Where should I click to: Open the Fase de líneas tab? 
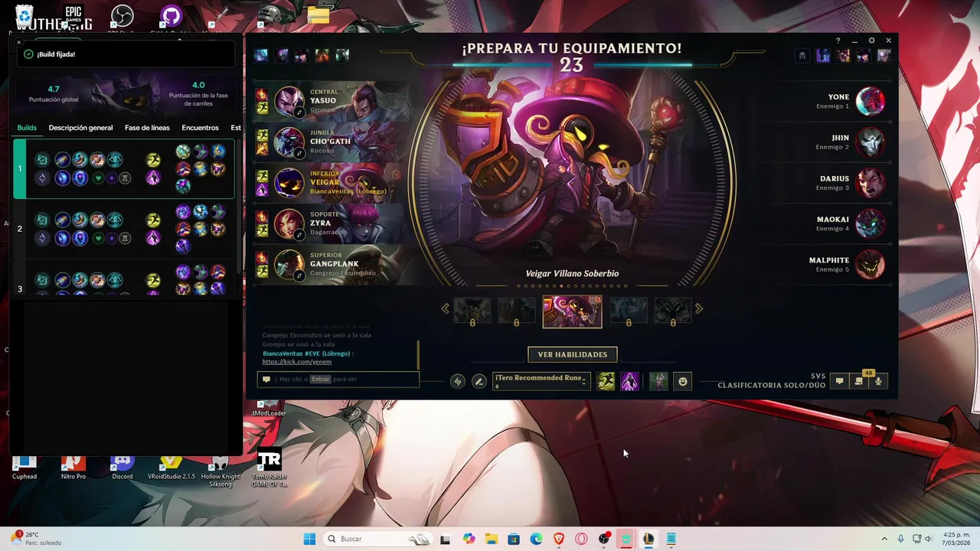tap(147, 128)
